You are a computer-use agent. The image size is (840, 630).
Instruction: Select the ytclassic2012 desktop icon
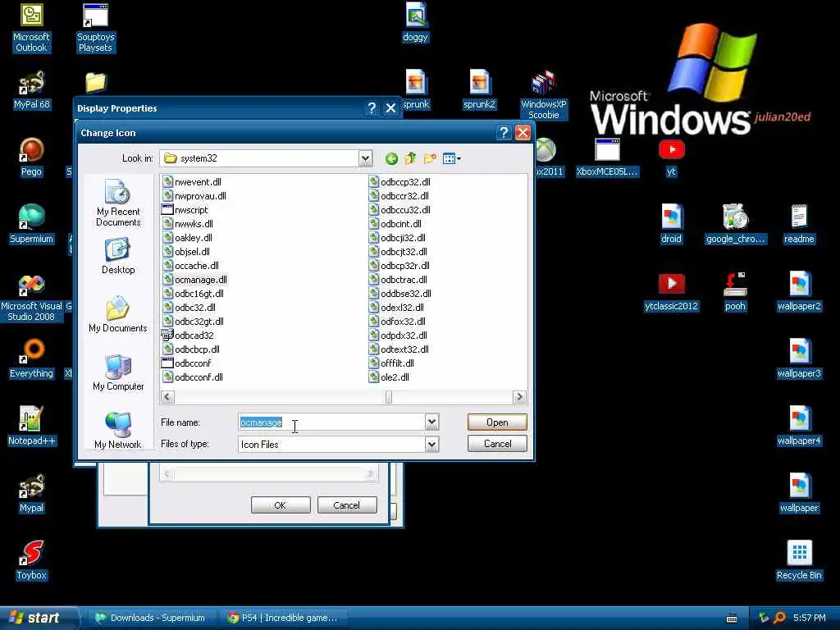point(671,292)
